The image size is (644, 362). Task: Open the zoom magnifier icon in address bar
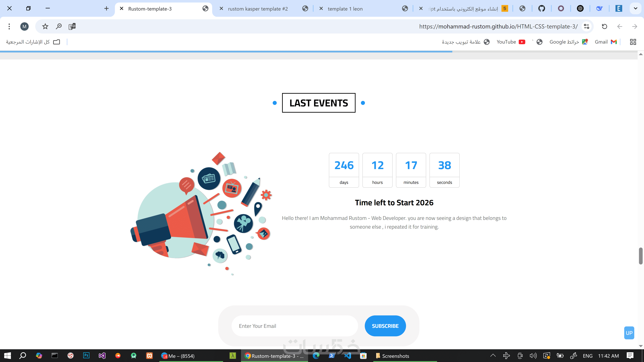coord(59,26)
